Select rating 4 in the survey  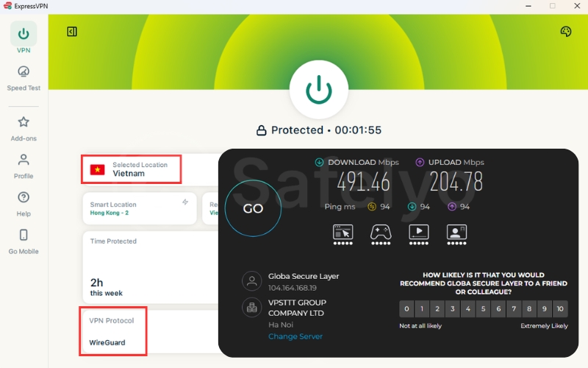(x=468, y=308)
